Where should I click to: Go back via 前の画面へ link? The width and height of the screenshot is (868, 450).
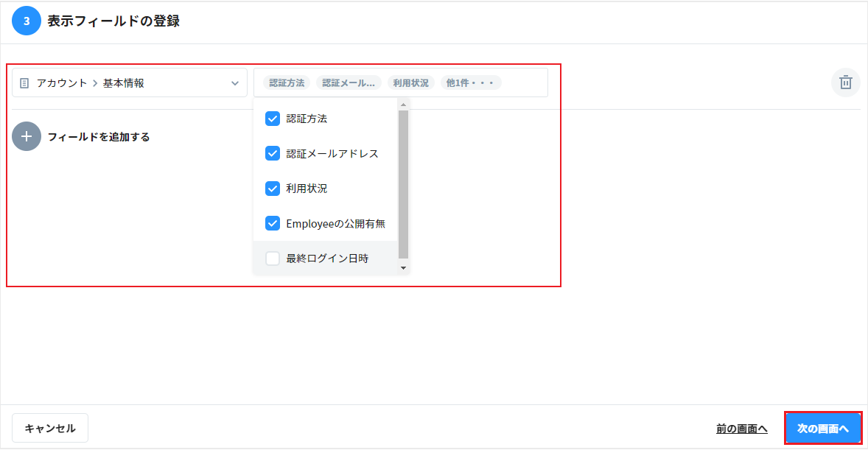tap(741, 429)
